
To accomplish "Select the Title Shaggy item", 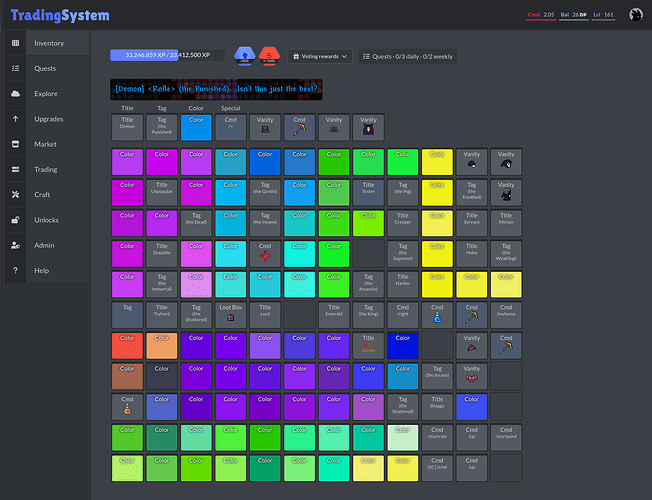I will [x=437, y=407].
